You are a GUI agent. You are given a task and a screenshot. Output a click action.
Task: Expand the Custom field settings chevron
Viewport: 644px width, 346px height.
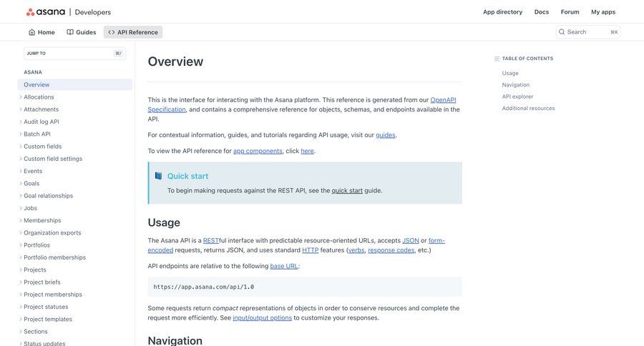(x=21, y=159)
